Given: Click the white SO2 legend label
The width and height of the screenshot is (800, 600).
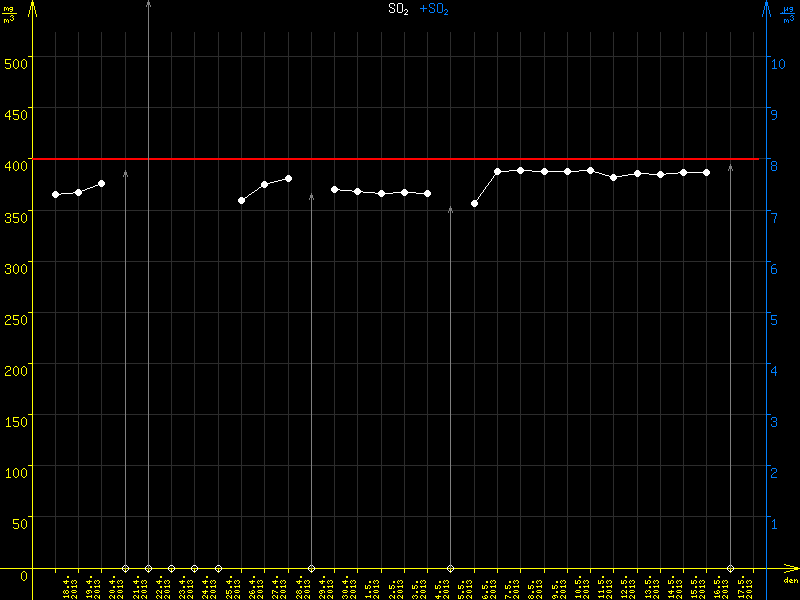Looking at the screenshot, I should tap(398, 9).
